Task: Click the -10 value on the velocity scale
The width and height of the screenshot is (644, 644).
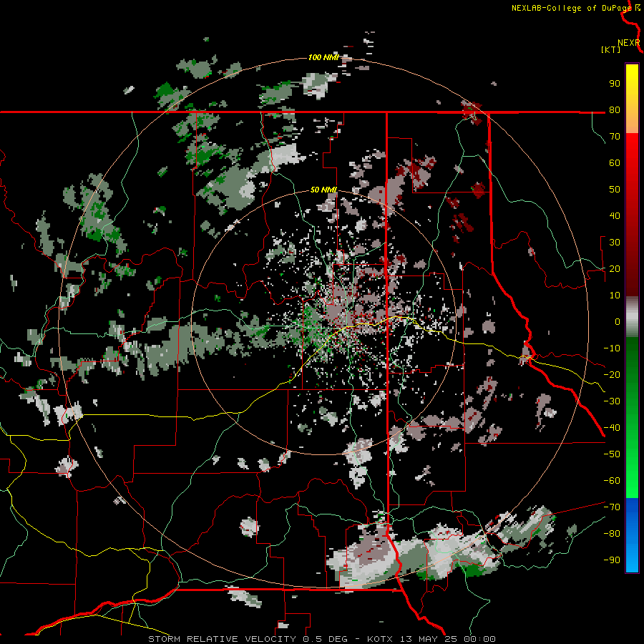Action: [612, 348]
